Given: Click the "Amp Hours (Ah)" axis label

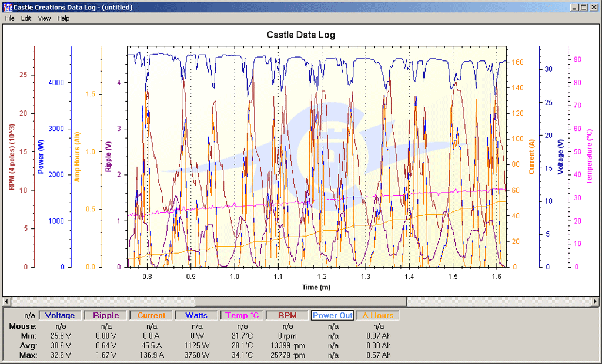Looking at the screenshot, I should click(77, 157).
